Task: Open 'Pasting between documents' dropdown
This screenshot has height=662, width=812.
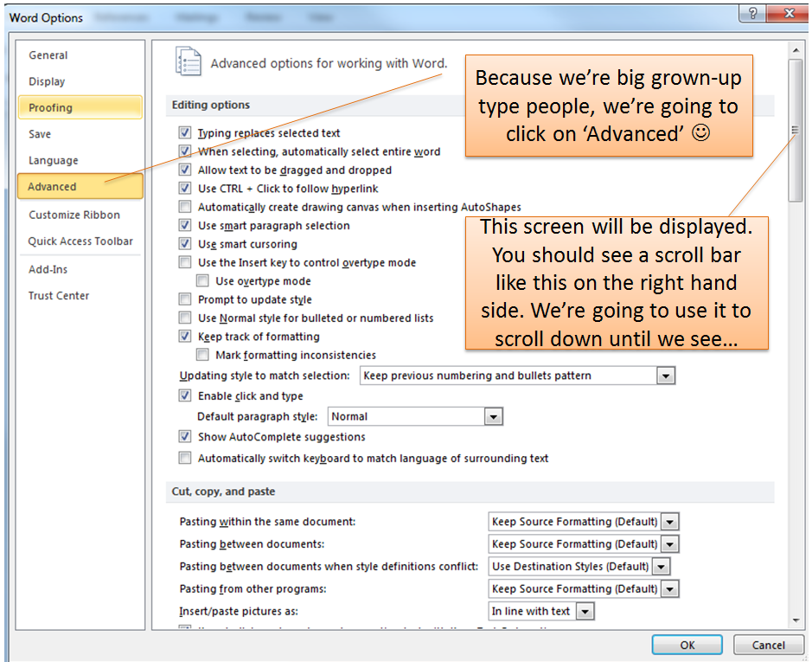Action: click(x=668, y=543)
